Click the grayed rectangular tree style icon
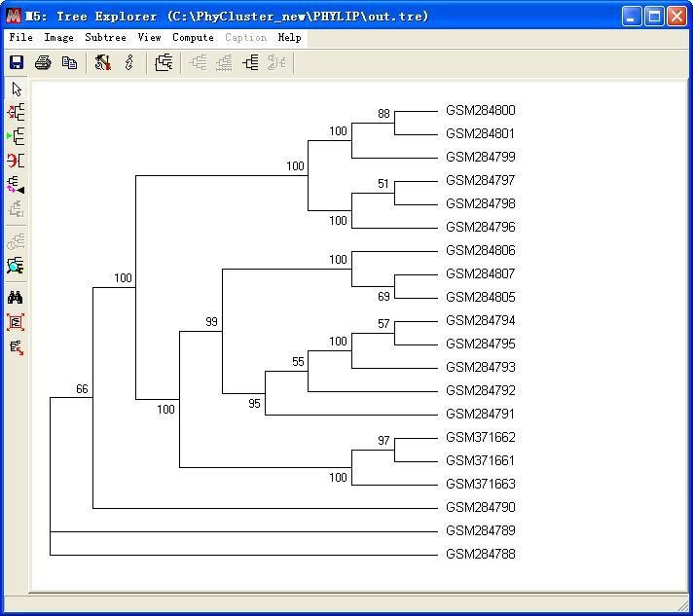 198,62
